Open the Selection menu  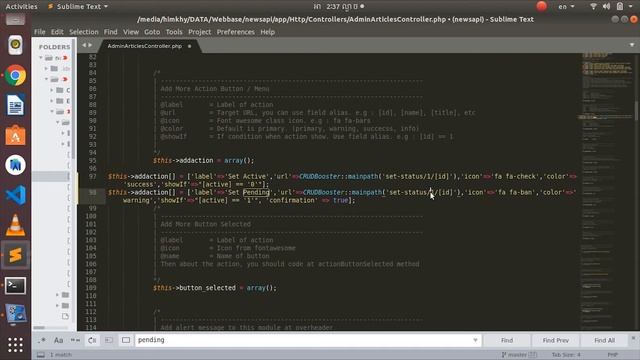(84, 32)
